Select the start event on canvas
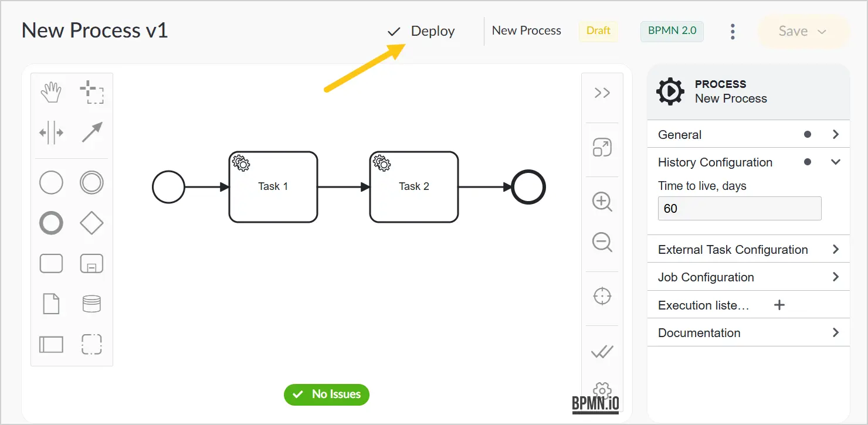 pyautogui.click(x=169, y=187)
